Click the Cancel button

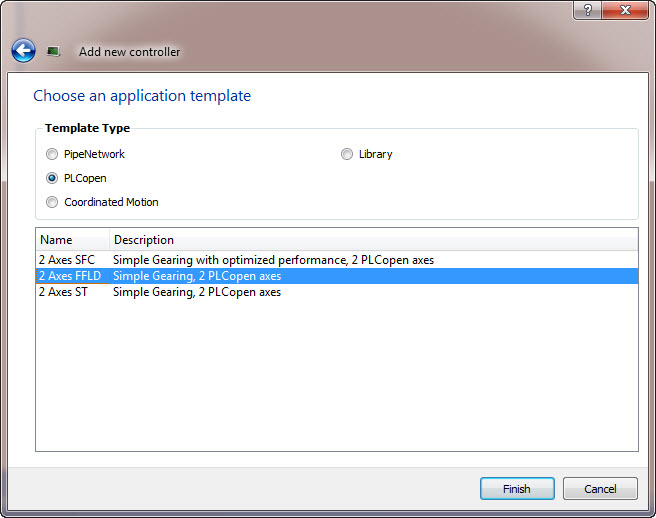pyautogui.click(x=600, y=489)
